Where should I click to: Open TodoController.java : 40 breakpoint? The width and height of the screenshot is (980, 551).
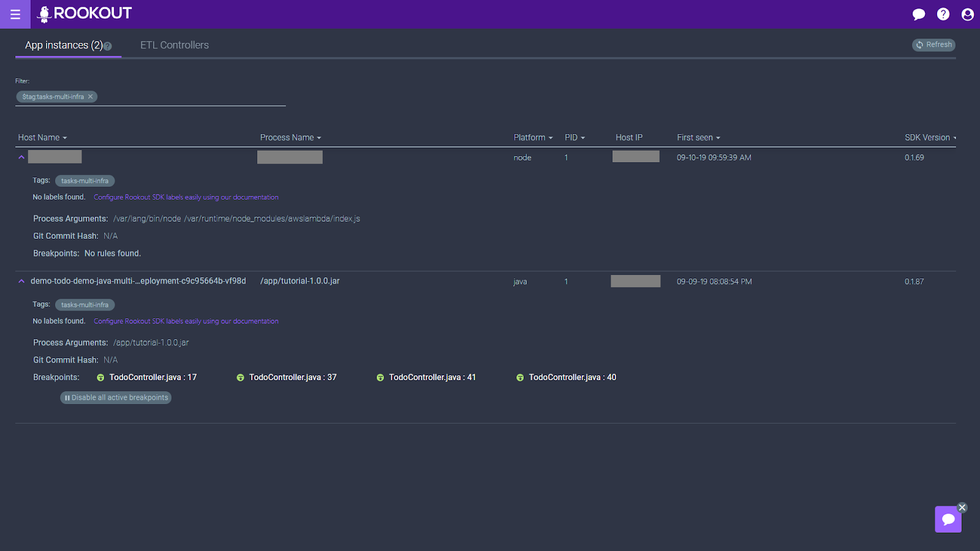[573, 377]
